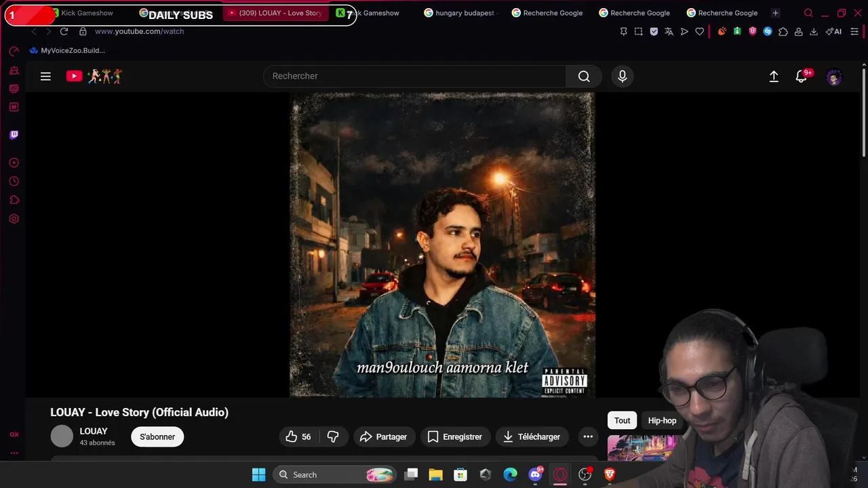Open the tab search magnifier in the title bar
Viewport: 868px width, 488px height.
click(808, 13)
